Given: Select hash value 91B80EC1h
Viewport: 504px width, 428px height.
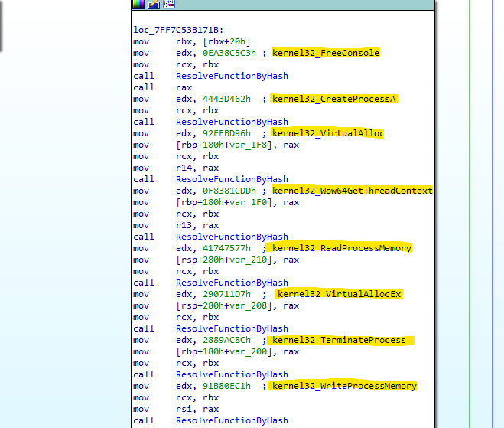Looking at the screenshot, I should pyautogui.click(x=226, y=386).
